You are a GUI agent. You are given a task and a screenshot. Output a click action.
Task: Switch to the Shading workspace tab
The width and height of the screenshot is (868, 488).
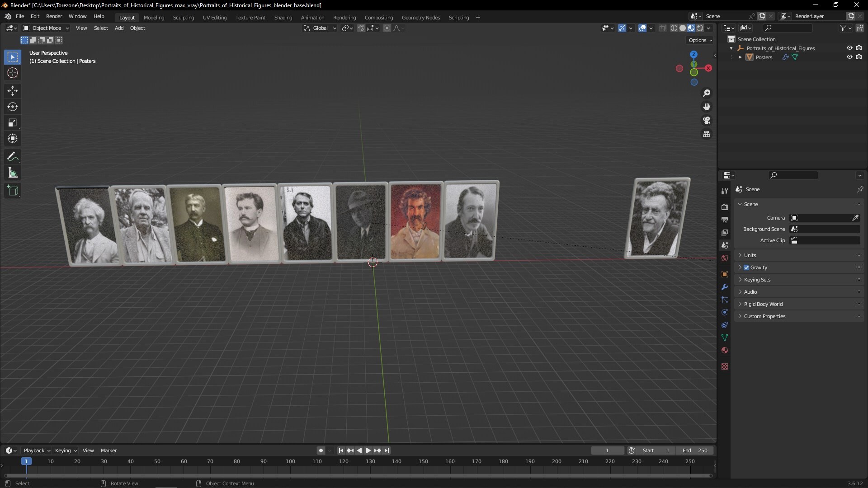point(283,18)
